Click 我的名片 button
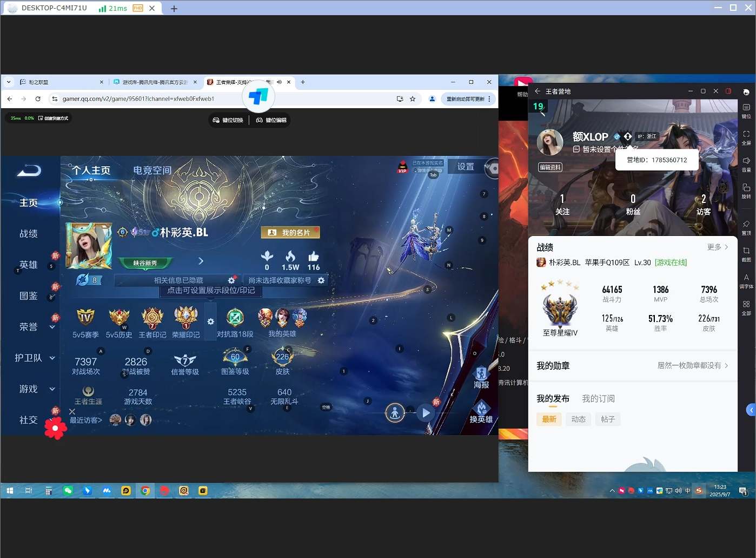 point(290,232)
